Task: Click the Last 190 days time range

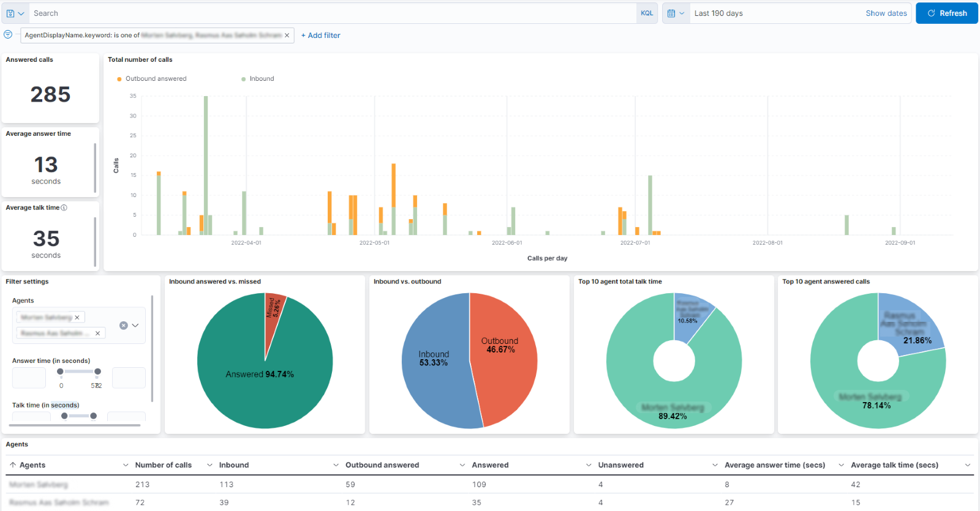Action: [x=718, y=13]
